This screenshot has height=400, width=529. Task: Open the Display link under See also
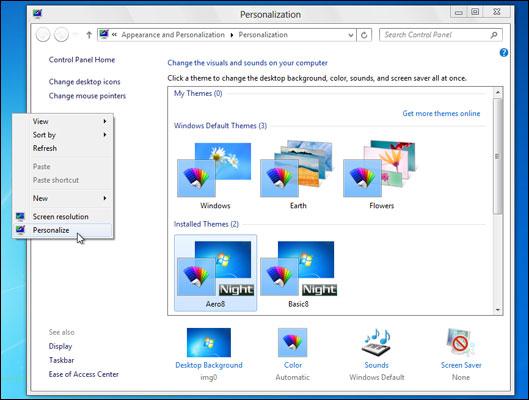pos(60,346)
